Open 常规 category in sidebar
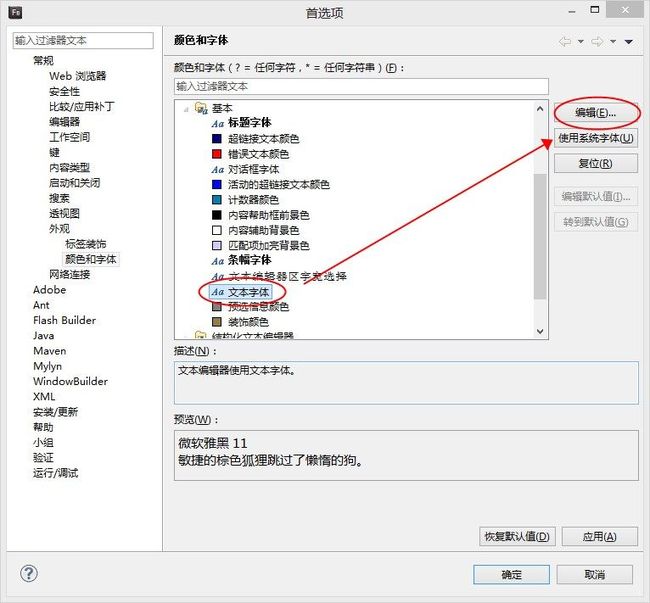 (43, 61)
